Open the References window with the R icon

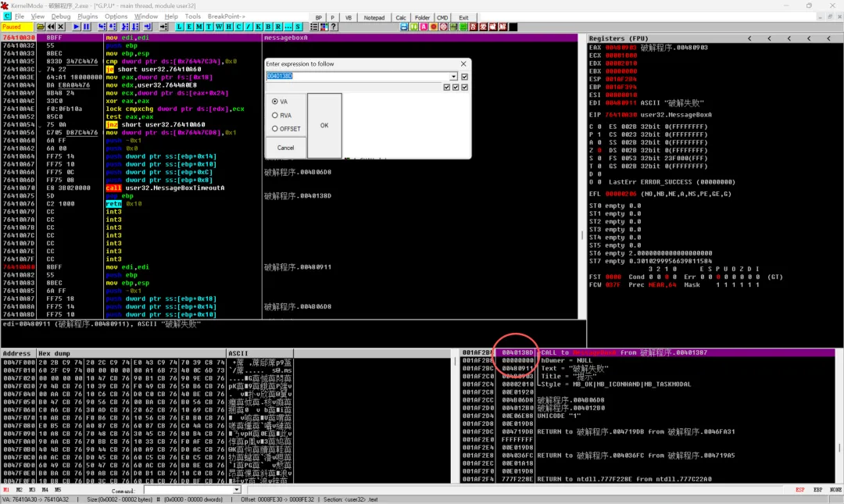278,27
